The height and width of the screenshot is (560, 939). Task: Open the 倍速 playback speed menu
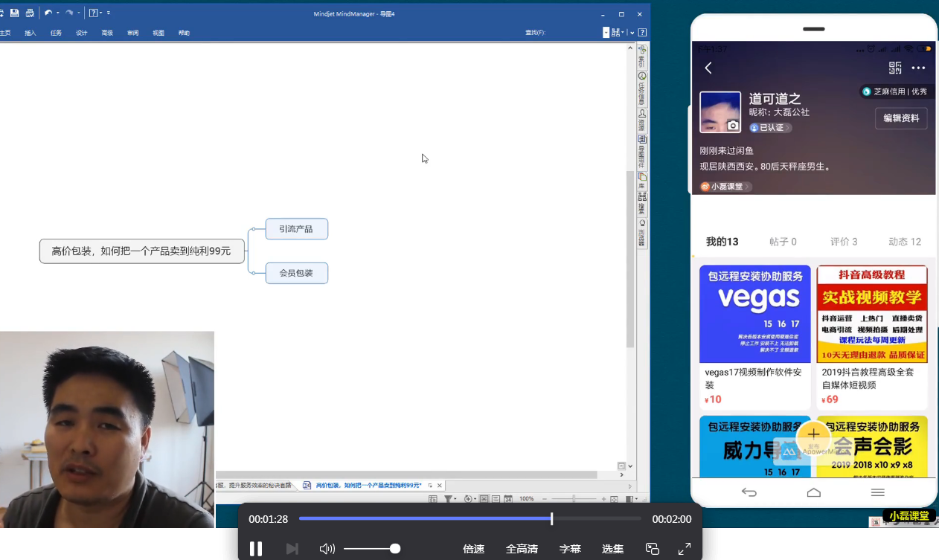click(x=473, y=549)
